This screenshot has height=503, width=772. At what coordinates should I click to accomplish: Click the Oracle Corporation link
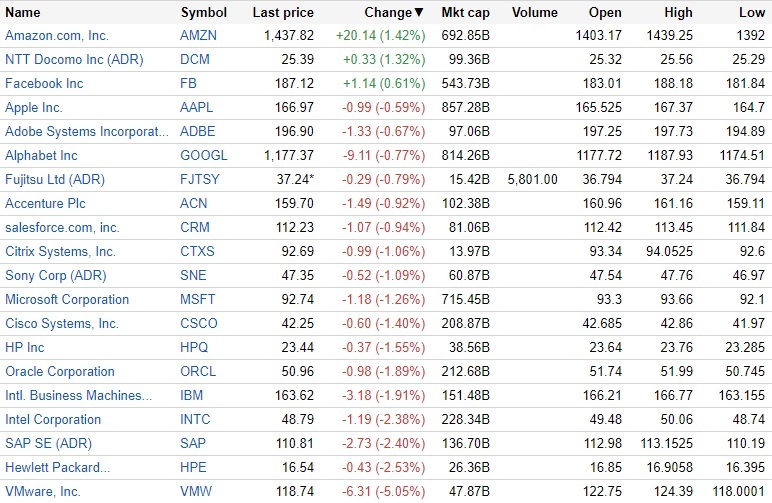pyautogui.click(x=60, y=371)
